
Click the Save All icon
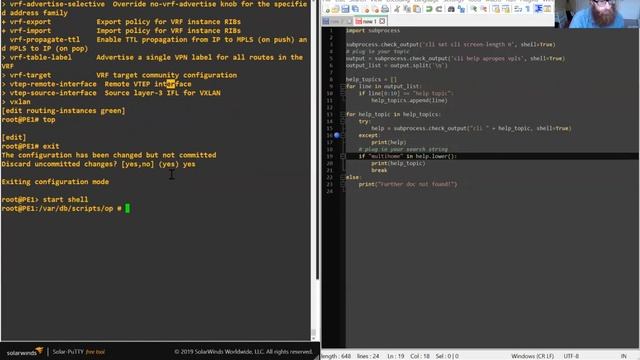pos(355,9)
